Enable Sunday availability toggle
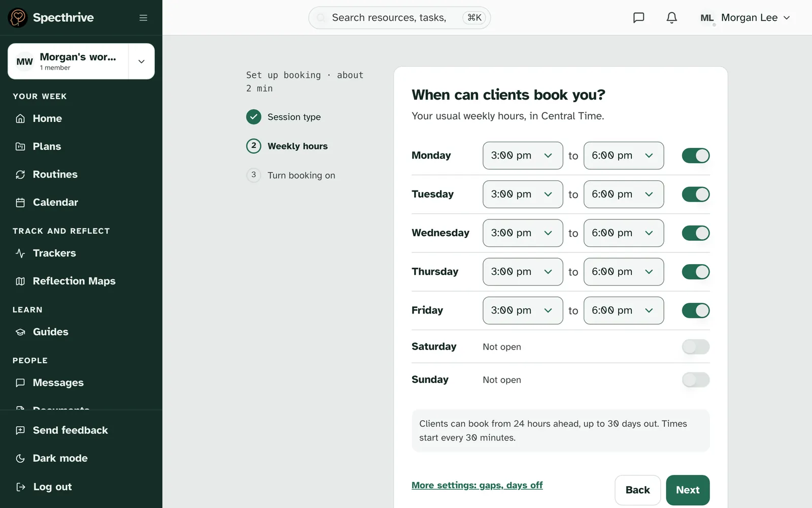Image resolution: width=812 pixels, height=508 pixels. coord(695,379)
